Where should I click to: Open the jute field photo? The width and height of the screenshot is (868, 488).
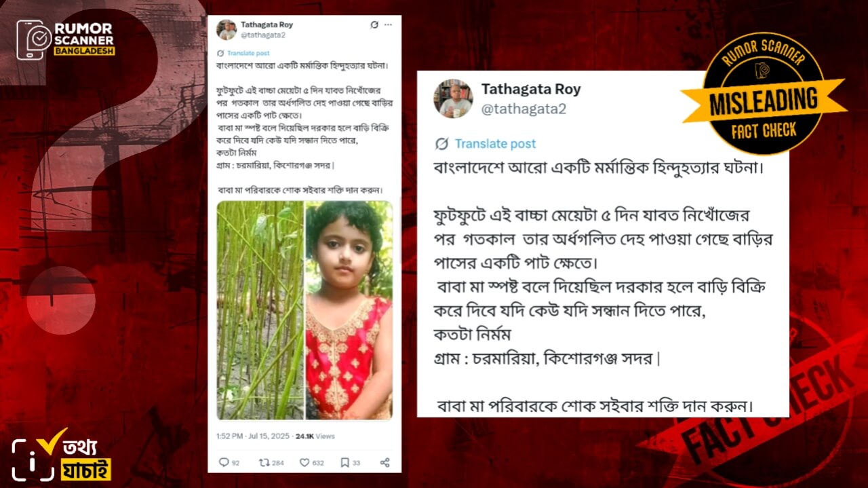point(260,310)
